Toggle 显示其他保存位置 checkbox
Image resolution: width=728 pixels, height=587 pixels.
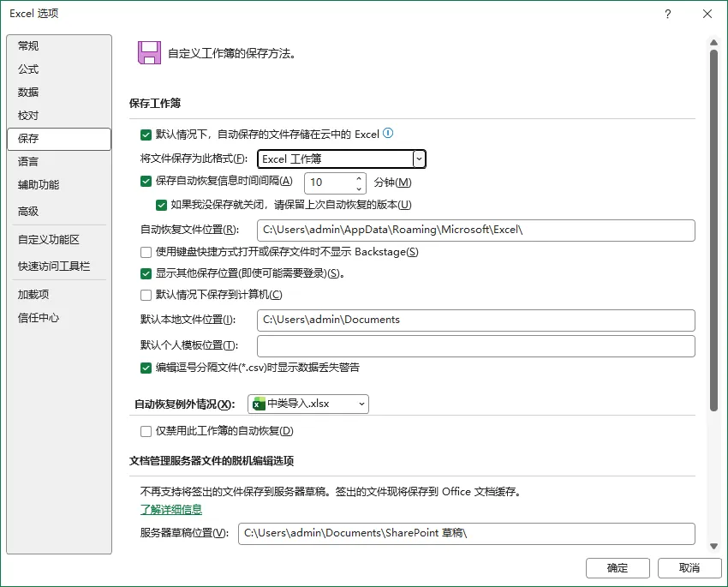(146, 273)
